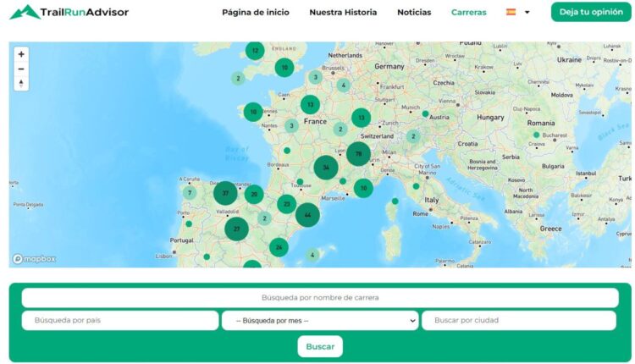Open cluster 10 west of Rennes
The width and height of the screenshot is (635, 364).
tap(253, 112)
